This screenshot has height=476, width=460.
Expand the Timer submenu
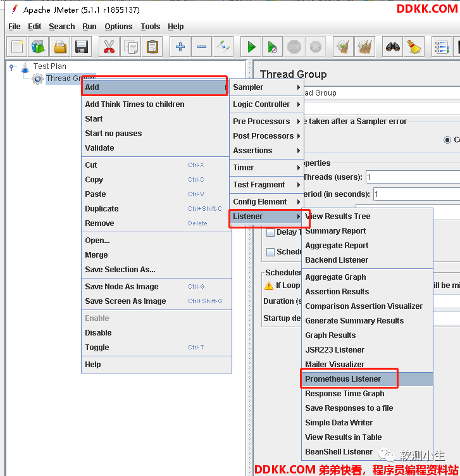tap(266, 167)
